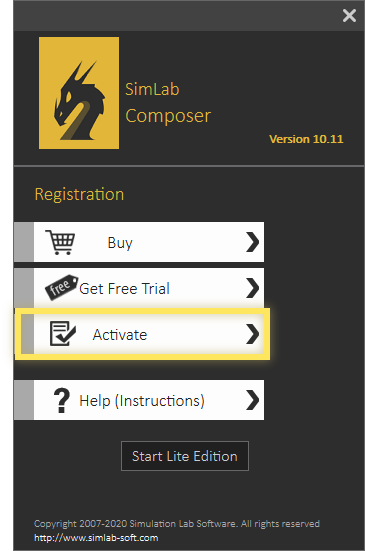Click the gray strip beside Help row
The image size is (365, 551).
tap(24, 400)
